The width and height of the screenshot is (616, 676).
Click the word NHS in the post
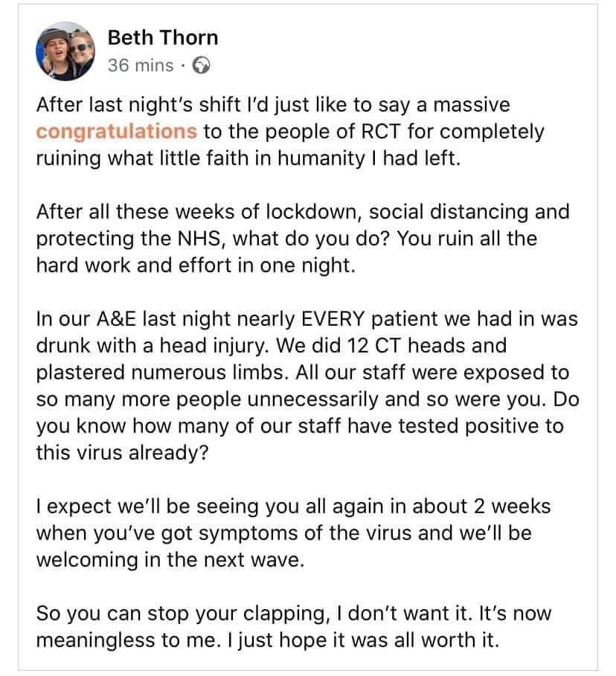[199, 239]
